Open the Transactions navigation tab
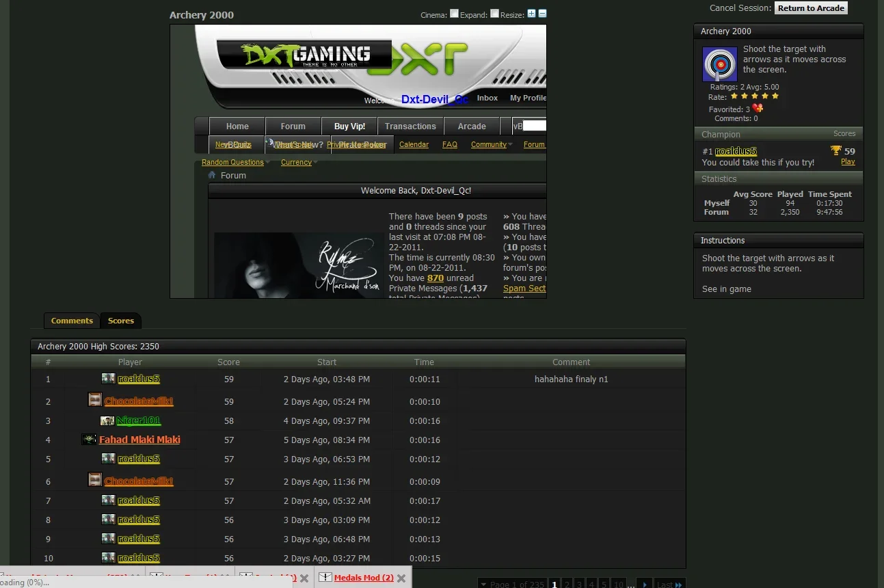Viewport: 884px width, 588px height. point(410,126)
